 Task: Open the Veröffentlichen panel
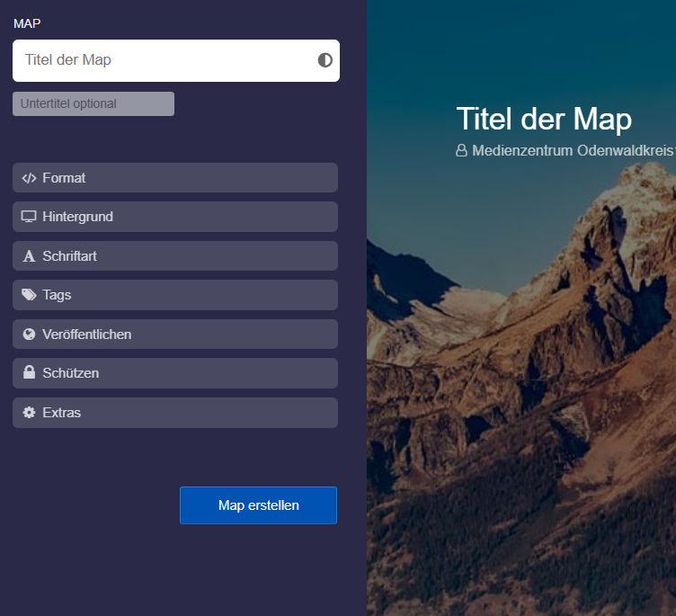coord(175,335)
